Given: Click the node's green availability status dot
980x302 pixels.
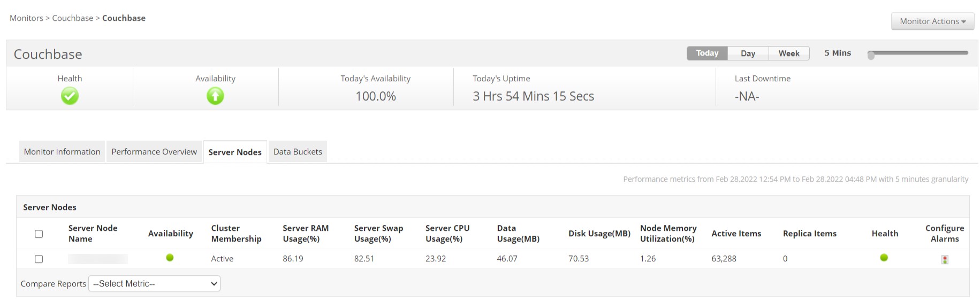Looking at the screenshot, I should 170,258.
